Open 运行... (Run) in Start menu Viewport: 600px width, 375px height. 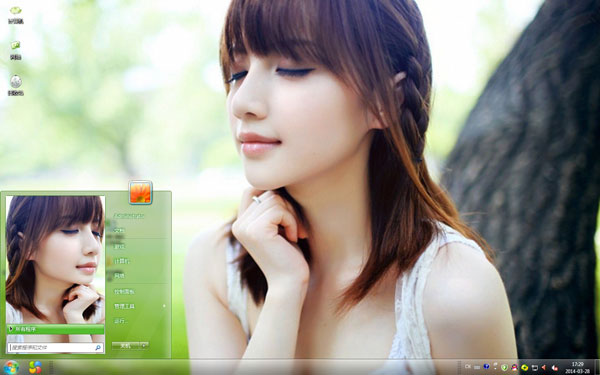pos(121,321)
